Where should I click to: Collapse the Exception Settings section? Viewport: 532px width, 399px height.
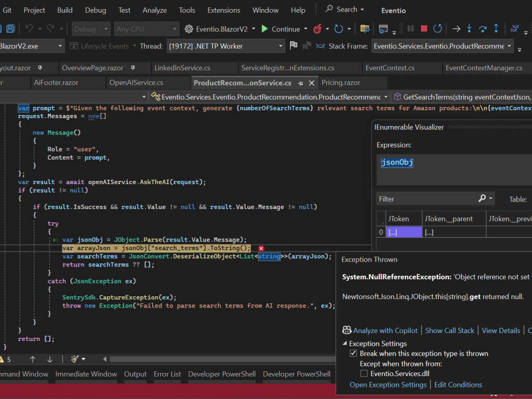point(345,343)
